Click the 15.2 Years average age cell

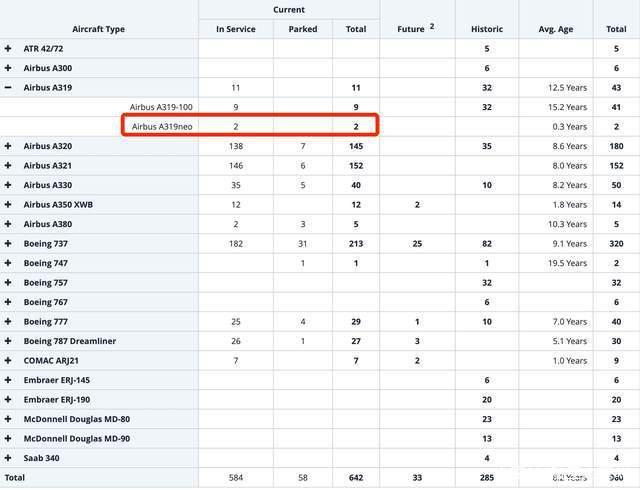pos(567,107)
